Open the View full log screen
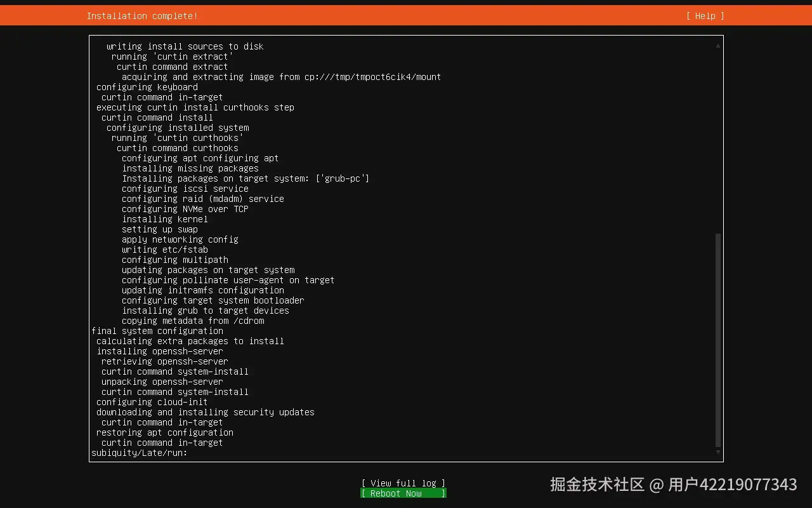The height and width of the screenshot is (508, 812). tap(403, 483)
